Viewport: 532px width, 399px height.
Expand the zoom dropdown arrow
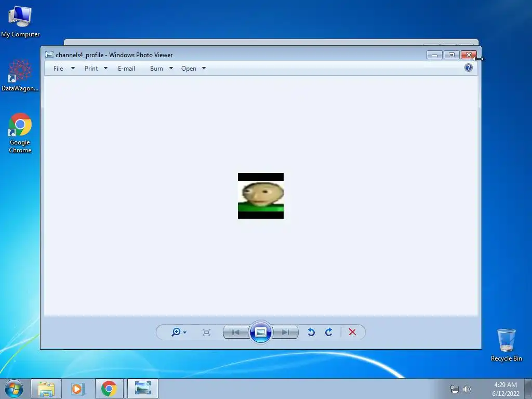pos(184,332)
